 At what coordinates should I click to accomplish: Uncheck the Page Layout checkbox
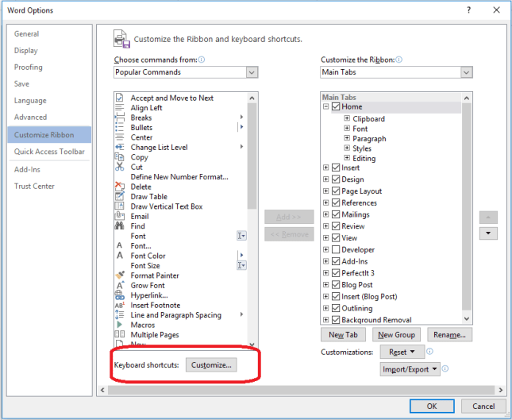(x=336, y=191)
